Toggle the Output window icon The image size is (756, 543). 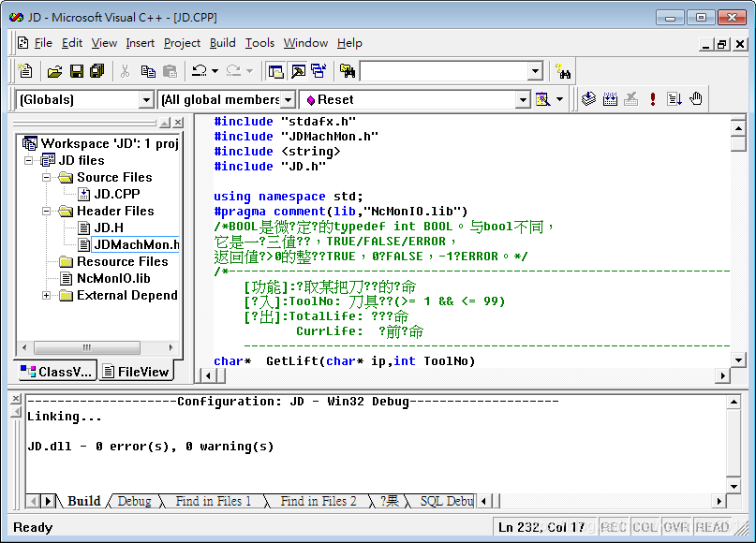tap(298, 71)
